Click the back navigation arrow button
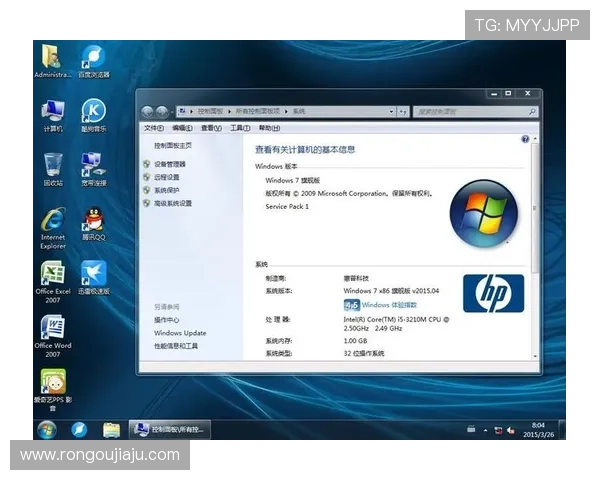Image resolution: width=600 pixels, height=480 pixels. click(x=148, y=111)
